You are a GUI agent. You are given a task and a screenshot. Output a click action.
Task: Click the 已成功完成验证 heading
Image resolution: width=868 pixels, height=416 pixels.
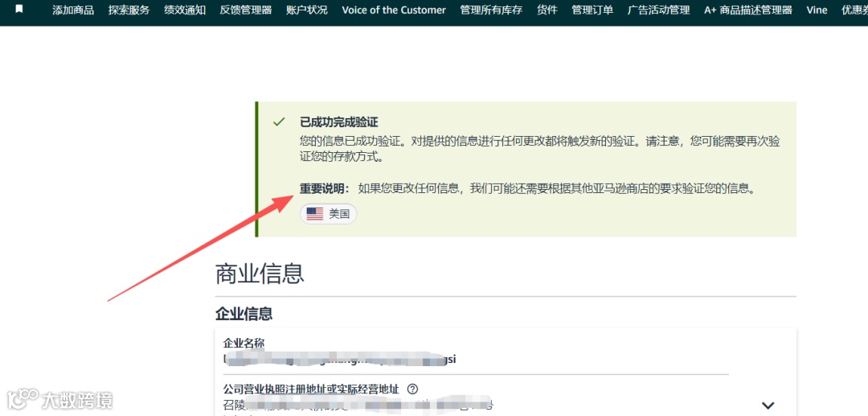339,122
